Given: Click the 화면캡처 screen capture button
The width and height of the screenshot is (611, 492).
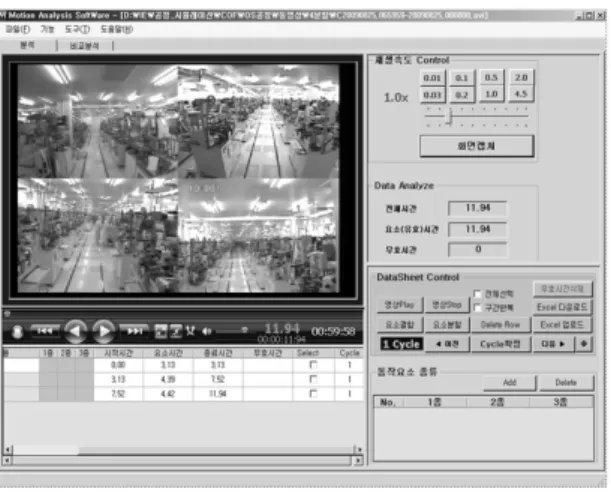Looking at the screenshot, I should [x=476, y=146].
